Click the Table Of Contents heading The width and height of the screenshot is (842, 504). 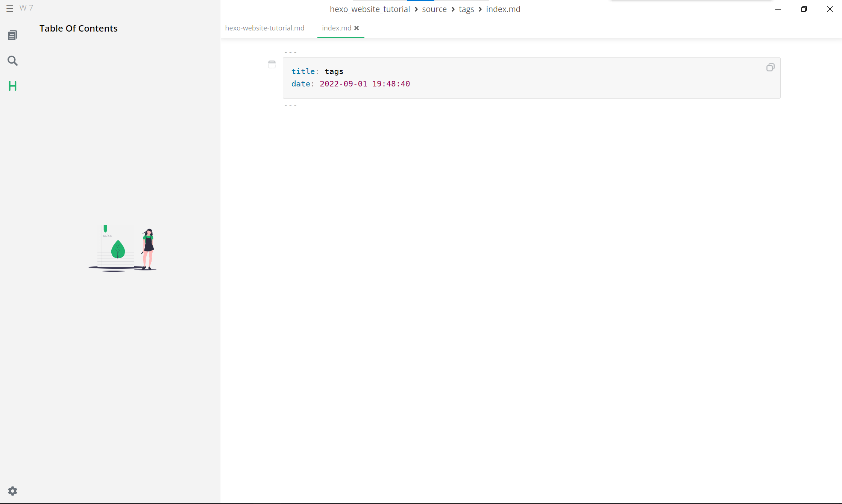click(x=78, y=29)
